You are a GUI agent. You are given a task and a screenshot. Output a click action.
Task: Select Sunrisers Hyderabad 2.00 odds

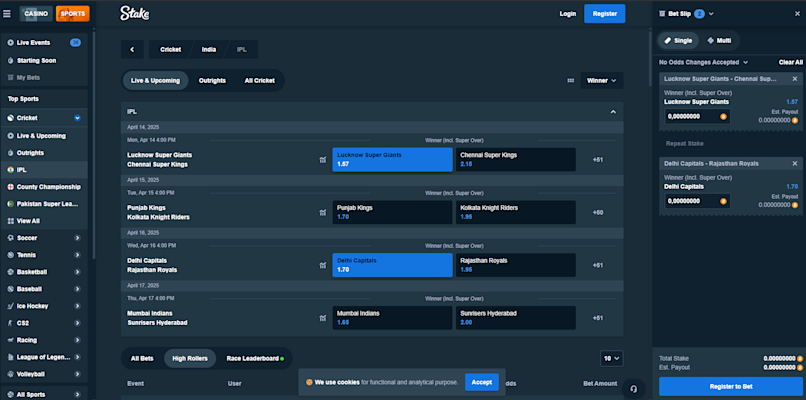coord(516,318)
